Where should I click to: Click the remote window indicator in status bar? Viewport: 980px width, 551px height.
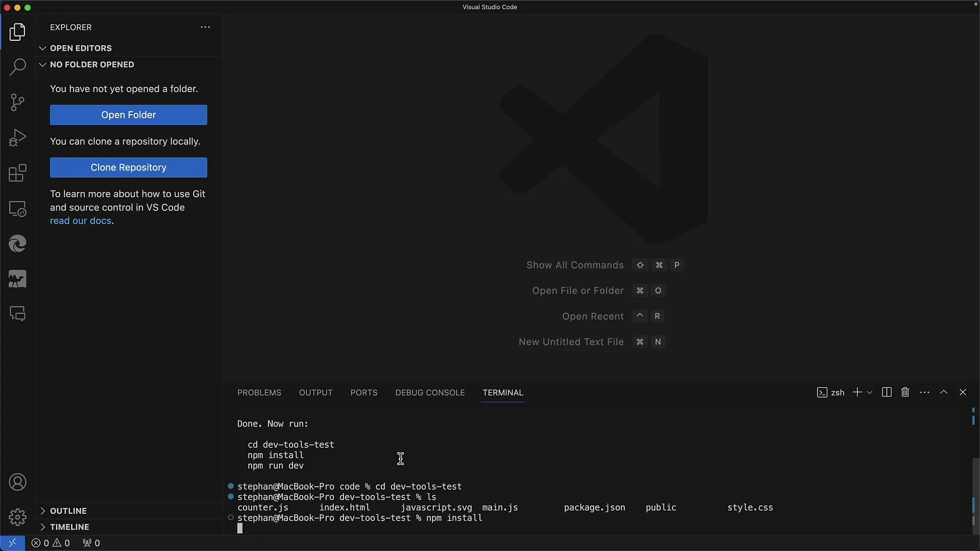tap(12, 543)
